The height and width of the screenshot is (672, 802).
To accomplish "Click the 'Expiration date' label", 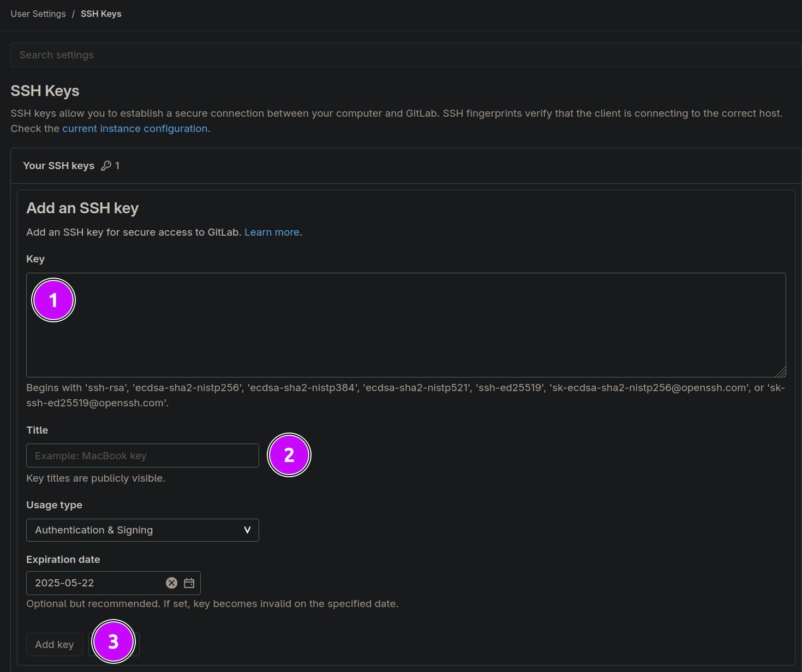I will [x=63, y=560].
